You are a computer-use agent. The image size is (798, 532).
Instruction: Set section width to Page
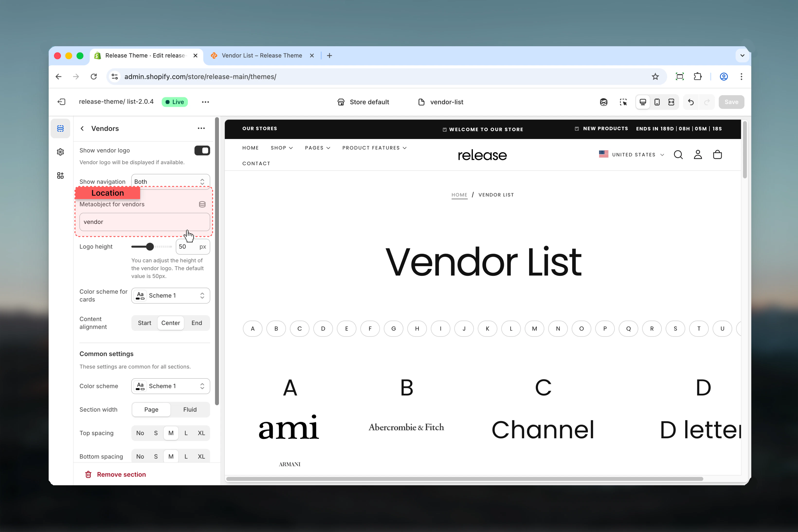tap(151, 410)
